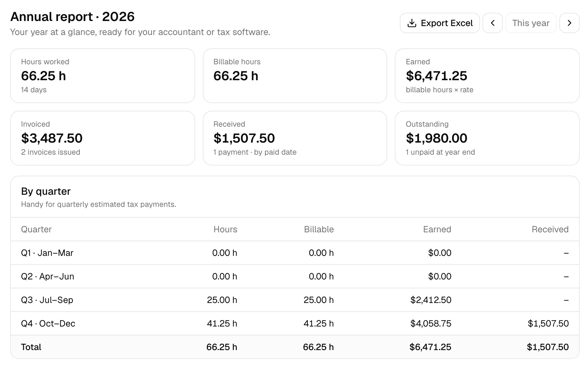Go to the previous year
Image resolution: width=588 pixels, height=366 pixels.
tap(493, 23)
